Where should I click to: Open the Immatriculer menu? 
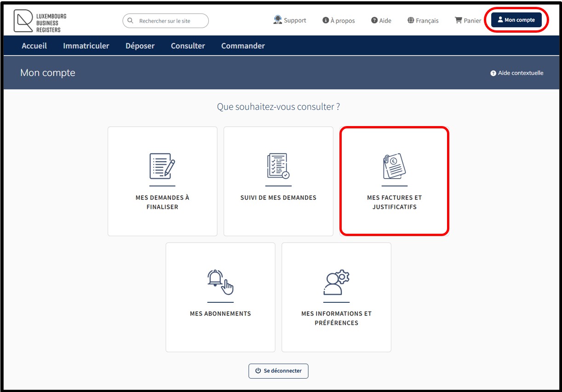click(86, 46)
